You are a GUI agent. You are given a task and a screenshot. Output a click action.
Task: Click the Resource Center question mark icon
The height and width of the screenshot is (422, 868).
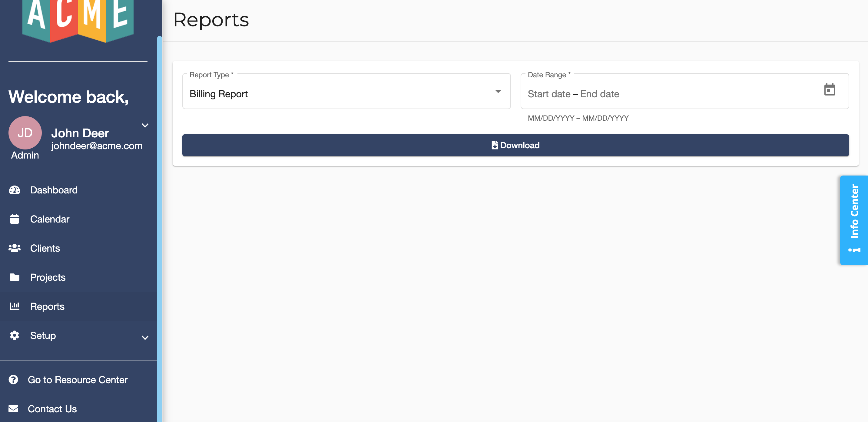pos(14,380)
